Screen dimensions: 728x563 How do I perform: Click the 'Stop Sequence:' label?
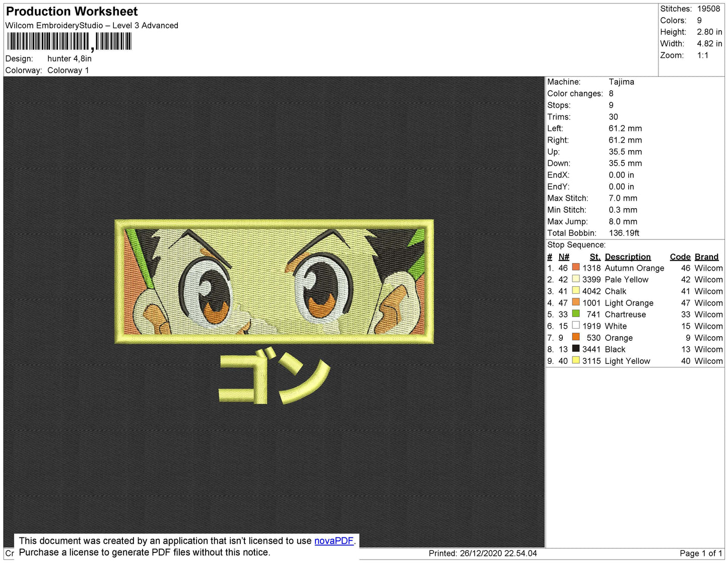point(576,245)
